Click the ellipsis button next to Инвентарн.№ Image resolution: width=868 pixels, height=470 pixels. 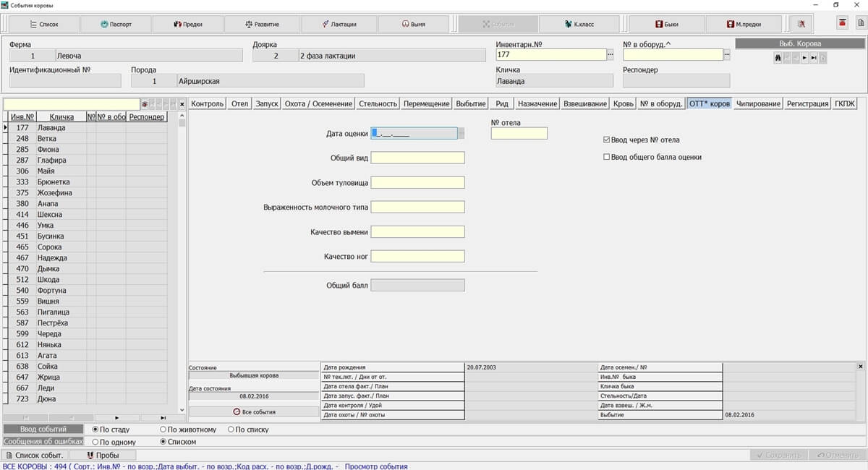(610, 55)
